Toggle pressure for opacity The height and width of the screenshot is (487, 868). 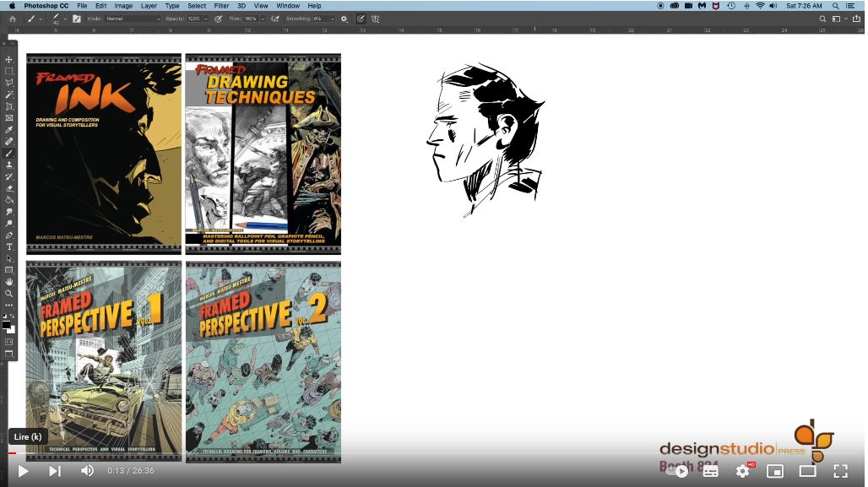[x=218, y=19]
